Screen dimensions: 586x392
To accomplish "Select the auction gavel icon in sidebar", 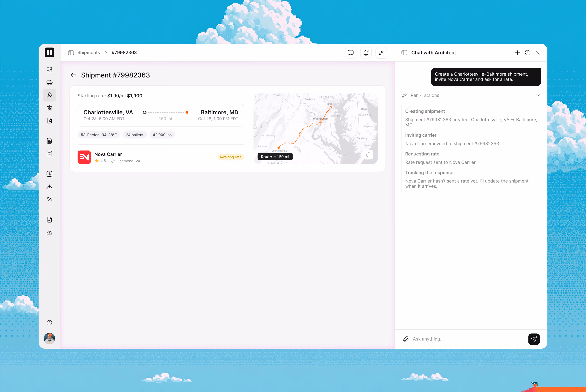I will point(49,95).
